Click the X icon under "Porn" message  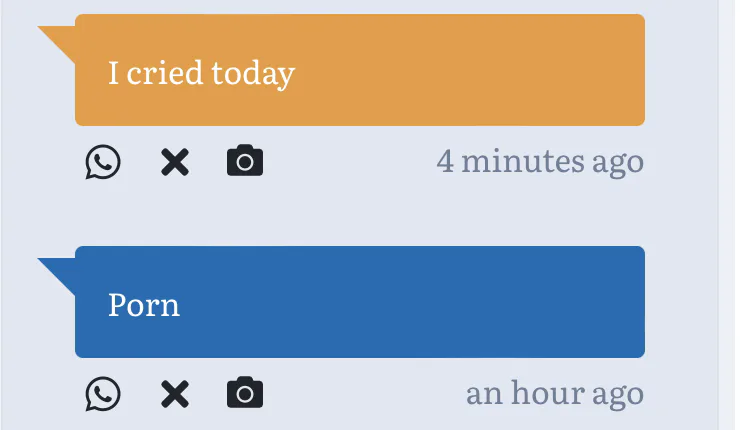click(174, 394)
